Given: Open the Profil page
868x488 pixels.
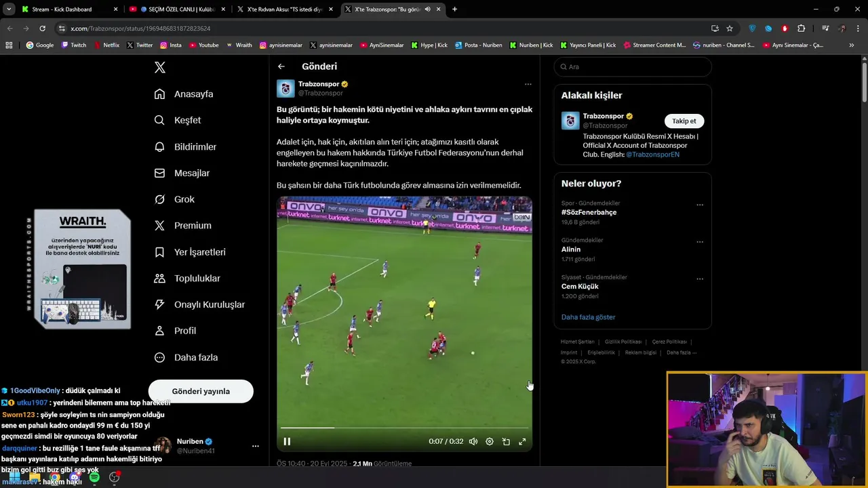Looking at the screenshot, I should (175, 331).
